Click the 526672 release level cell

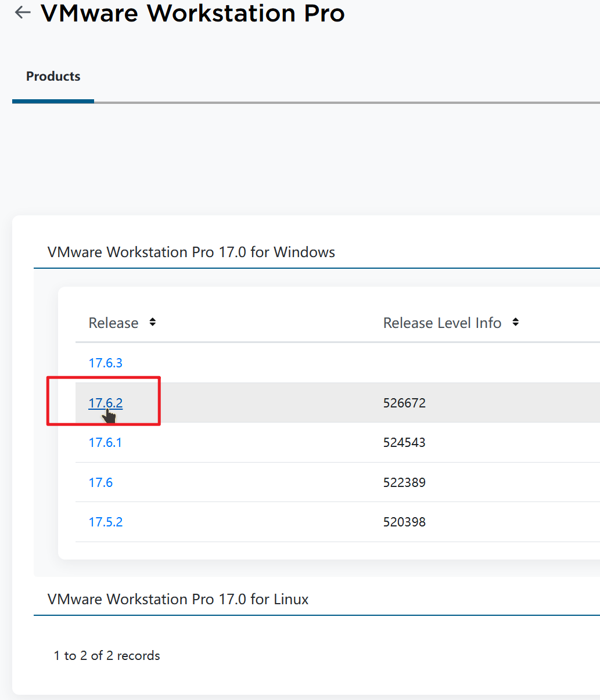(x=404, y=402)
